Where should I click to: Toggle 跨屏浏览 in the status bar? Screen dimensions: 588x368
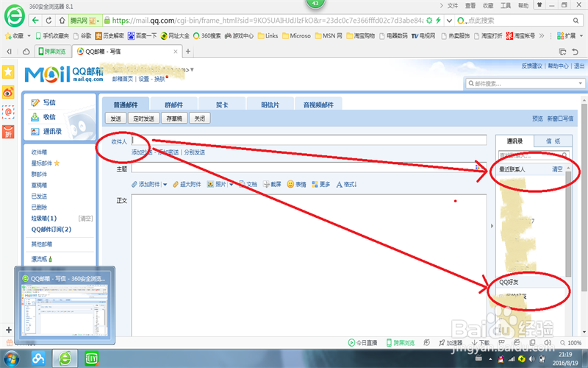(x=401, y=342)
